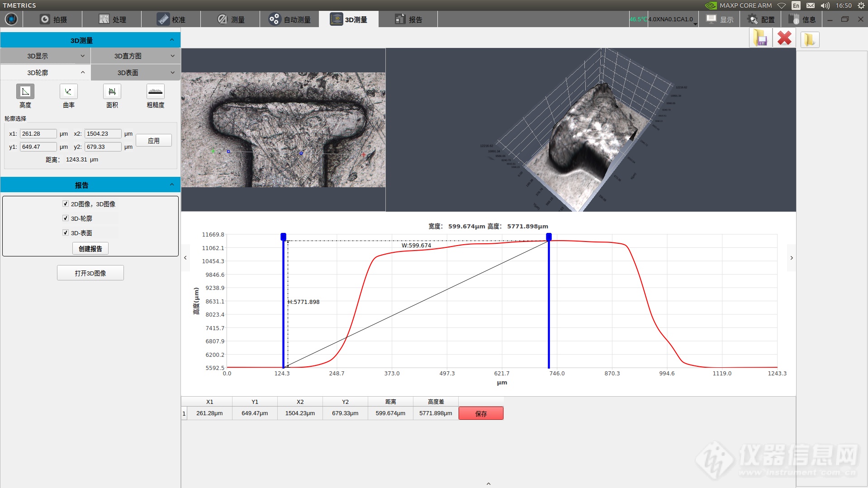
Task: Toggle the 3D-轮廓 checkbox
Action: pos(66,218)
